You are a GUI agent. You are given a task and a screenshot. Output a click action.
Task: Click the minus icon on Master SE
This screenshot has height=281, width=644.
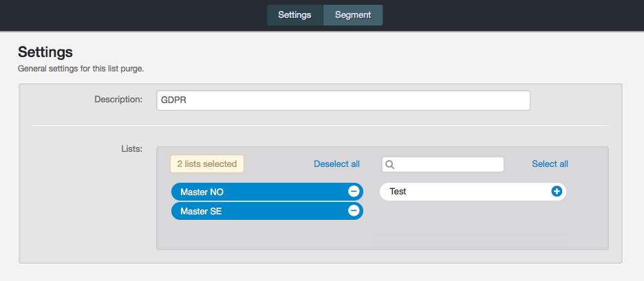click(x=353, y=211)
